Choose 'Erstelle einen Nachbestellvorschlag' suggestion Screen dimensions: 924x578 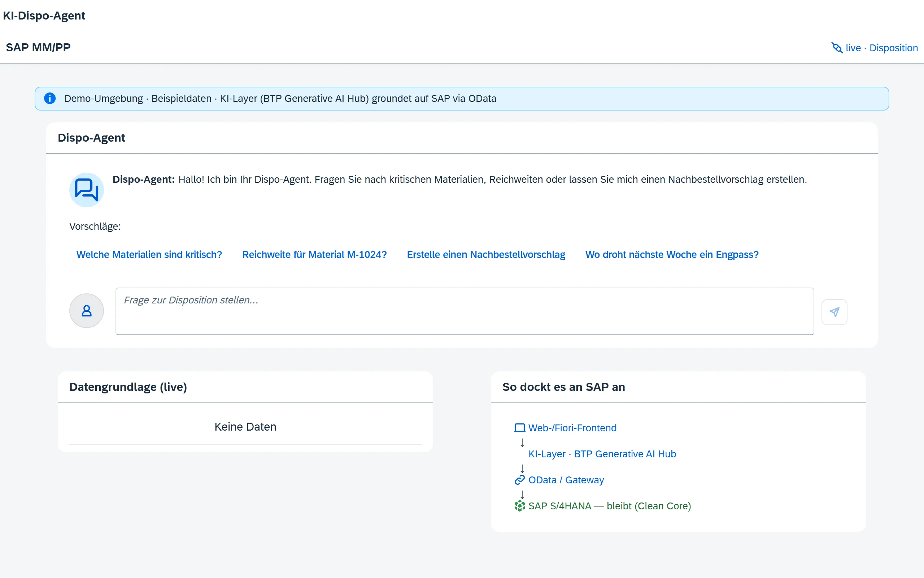coord(486,255)
